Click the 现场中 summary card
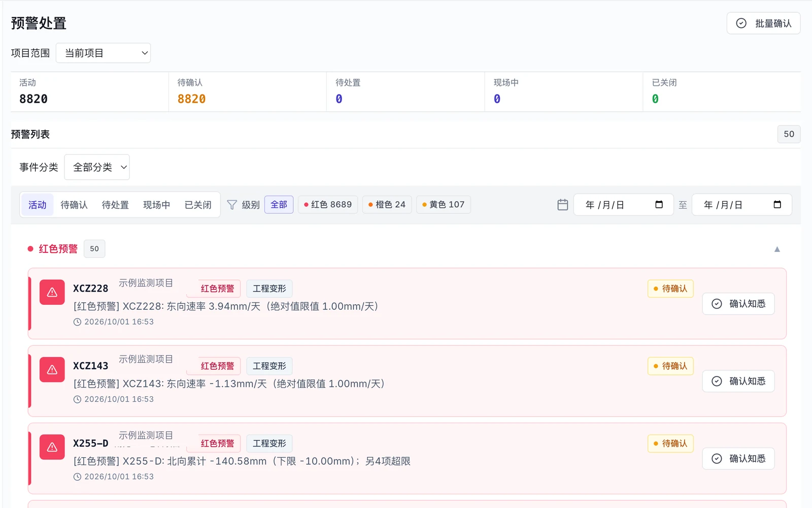 (x=564, y=91)
